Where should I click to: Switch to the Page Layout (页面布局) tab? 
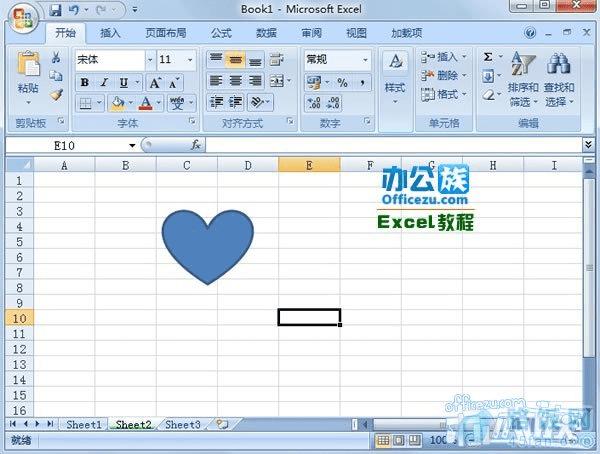pyautogui.click(x=166, y=33)
